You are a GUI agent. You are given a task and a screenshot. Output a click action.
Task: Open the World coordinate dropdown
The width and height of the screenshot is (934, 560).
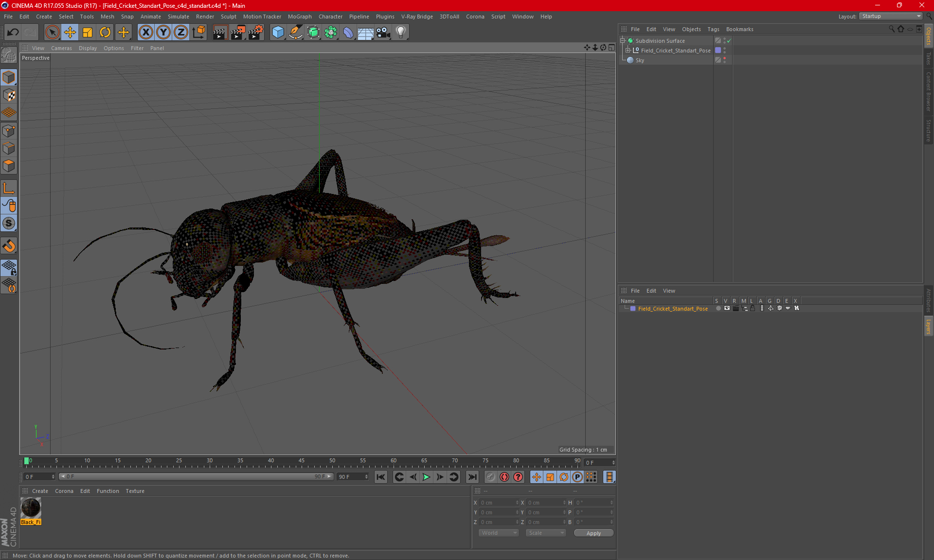pos(499,533)
